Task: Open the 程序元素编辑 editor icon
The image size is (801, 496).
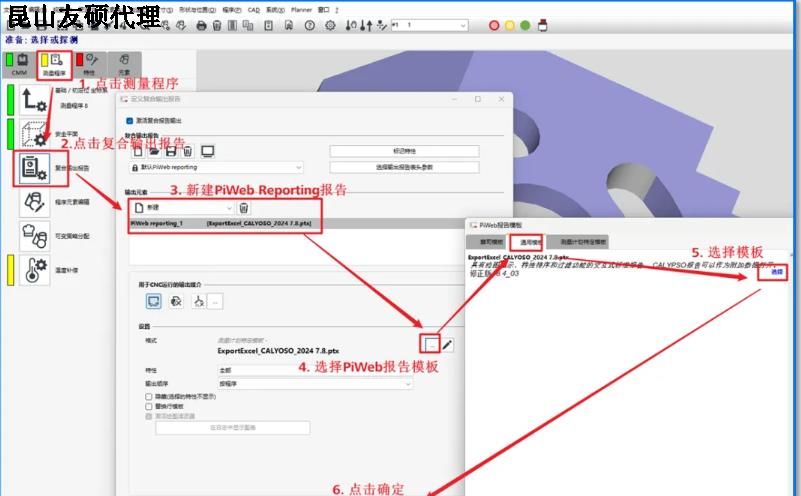Action: (x=33, y=202)
